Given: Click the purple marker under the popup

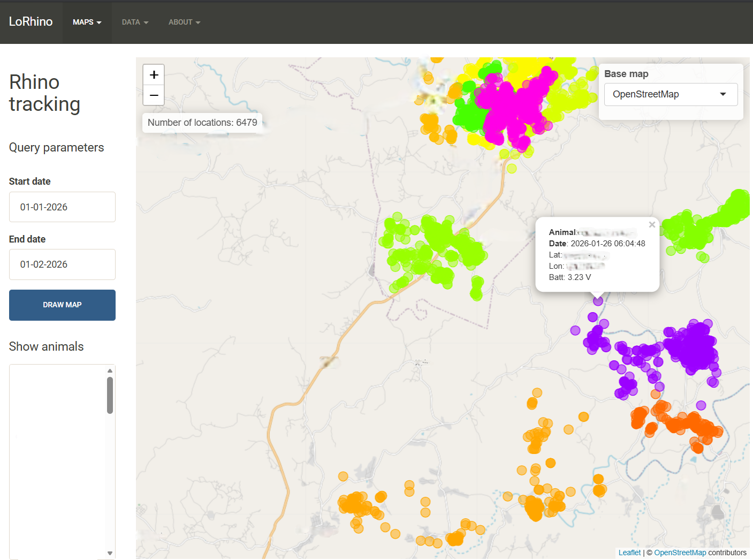Looking at the screenshot, I should click(x=598, y=301).
